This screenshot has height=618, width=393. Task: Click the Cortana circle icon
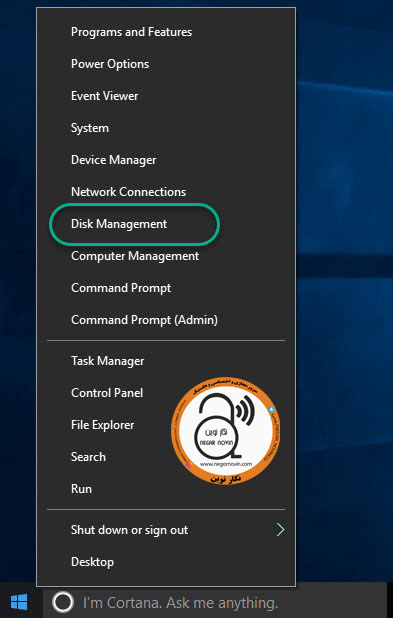[63, 602]
